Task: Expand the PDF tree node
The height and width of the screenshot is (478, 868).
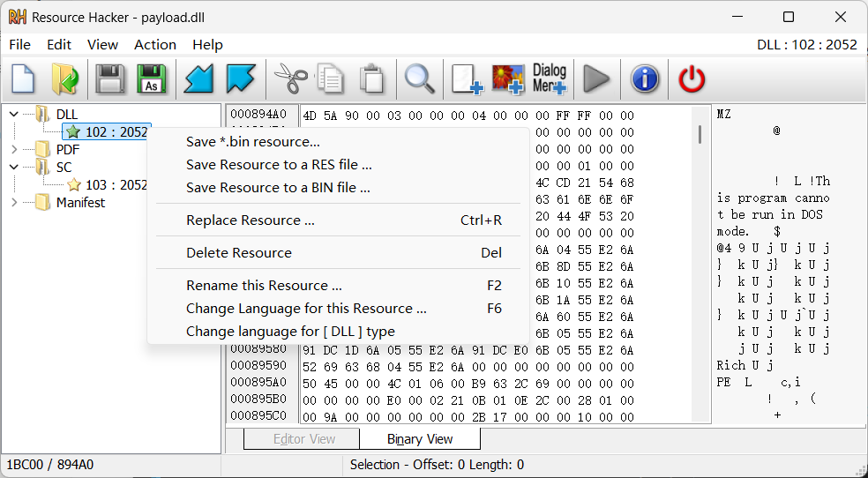Action: tap(14, 149)
